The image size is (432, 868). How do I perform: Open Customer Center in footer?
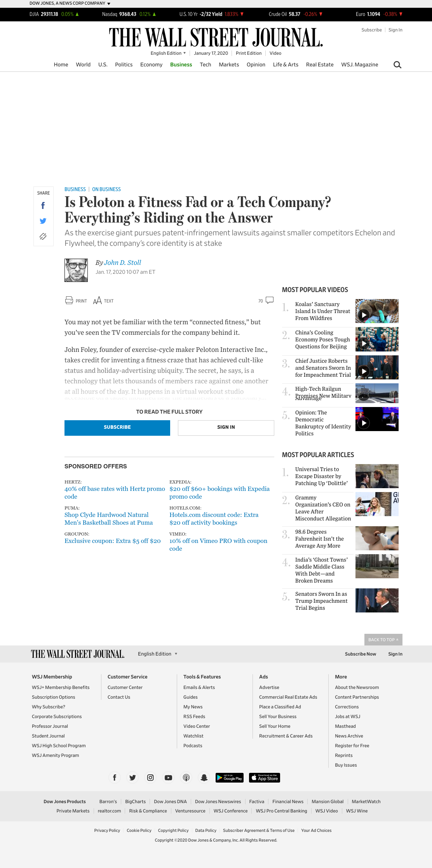(125, 687)
